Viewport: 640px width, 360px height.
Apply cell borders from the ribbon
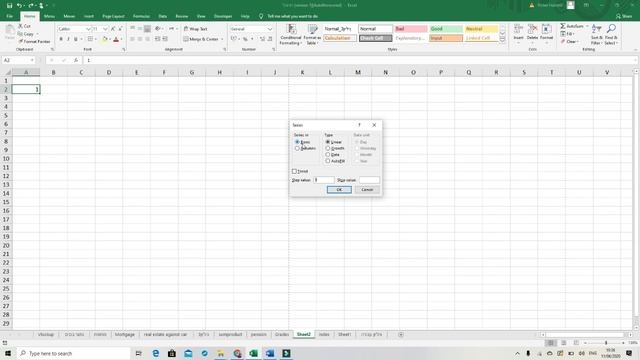[x=90, y=39]
